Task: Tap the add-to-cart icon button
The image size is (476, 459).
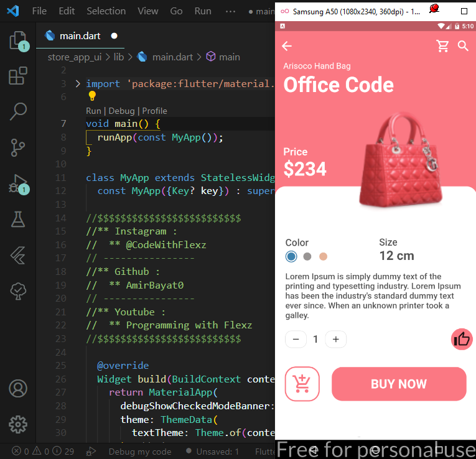Action: click(302, 384)
